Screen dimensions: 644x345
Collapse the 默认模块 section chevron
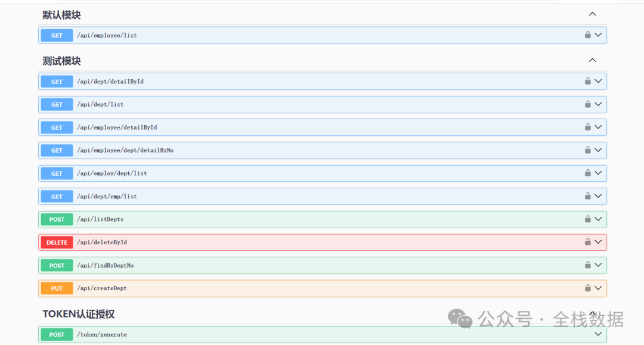coord(592,14)
